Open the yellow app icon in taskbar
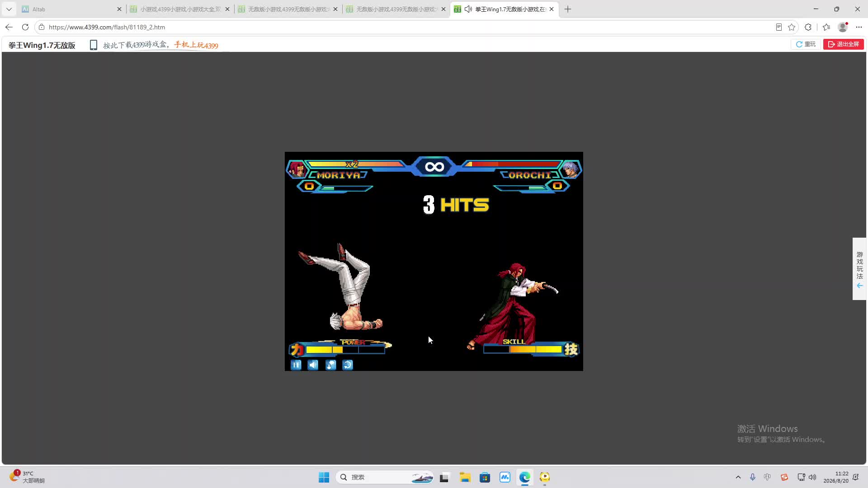The image size is (868, 488). (545, 477)
